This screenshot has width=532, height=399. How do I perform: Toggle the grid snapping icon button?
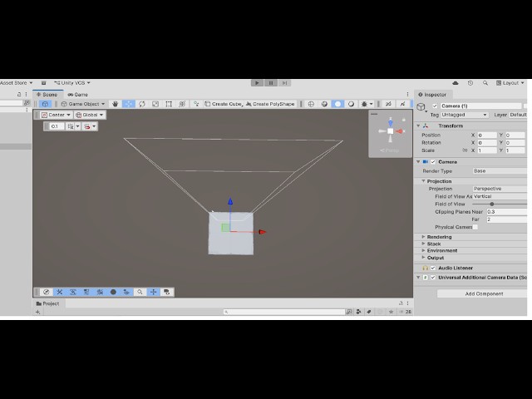tap(70, 126)
